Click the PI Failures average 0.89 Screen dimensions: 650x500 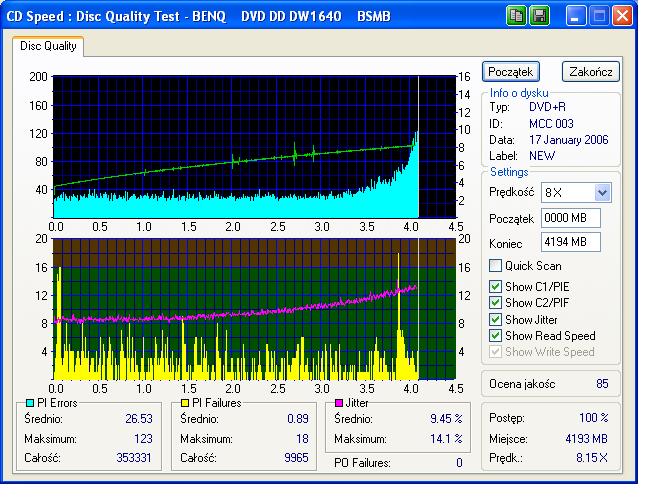(298, 419)
